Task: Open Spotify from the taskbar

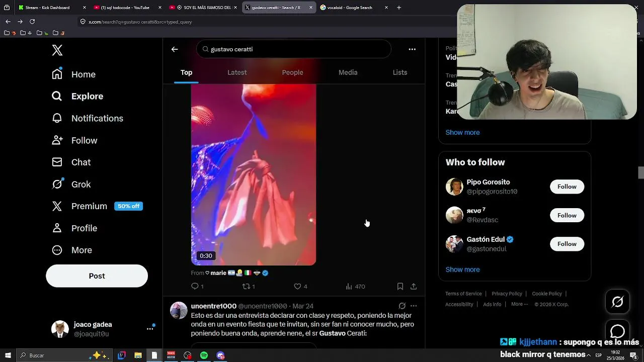Action: pyautogui.click(x=204, y=355)
